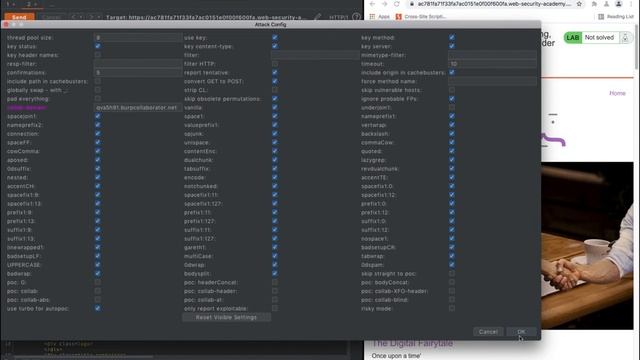This screenshot has height=360, width=640.
Task: Enable the poc: collab-header checkbox
Action: 275,291
